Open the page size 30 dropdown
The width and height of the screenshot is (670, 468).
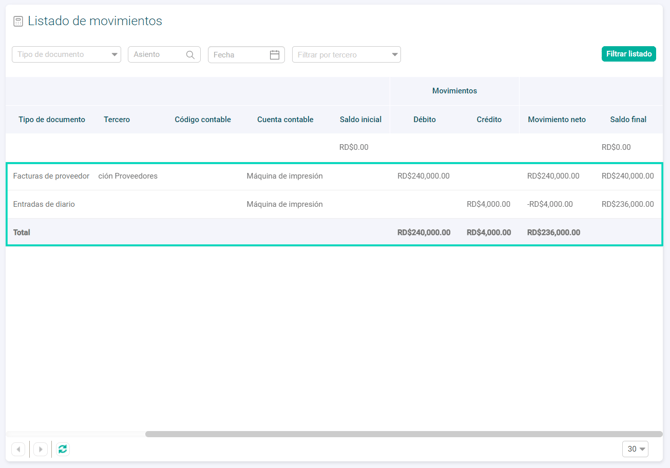coord(635,449)
